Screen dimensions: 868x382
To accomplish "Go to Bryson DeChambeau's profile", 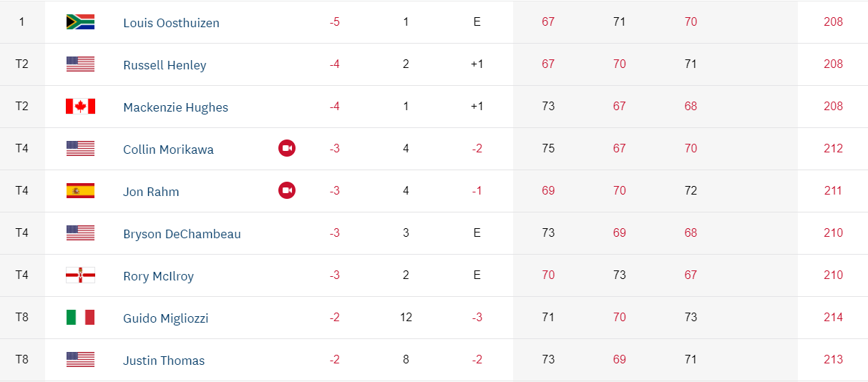I will pyautogui.click(x=182, y=234).
